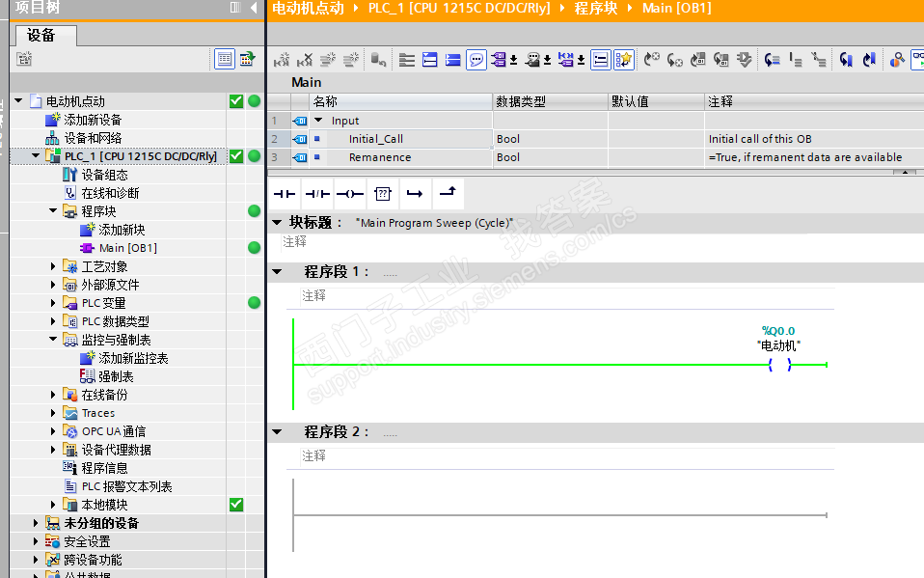
Task: Click the open branch arrow icon
Action: 415,193
